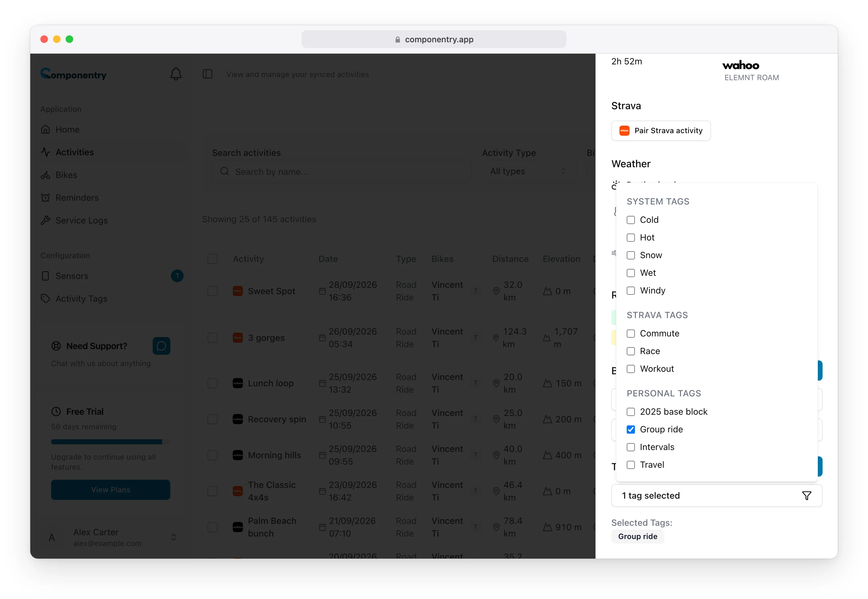Check the Windy system tag

point(631,290)
